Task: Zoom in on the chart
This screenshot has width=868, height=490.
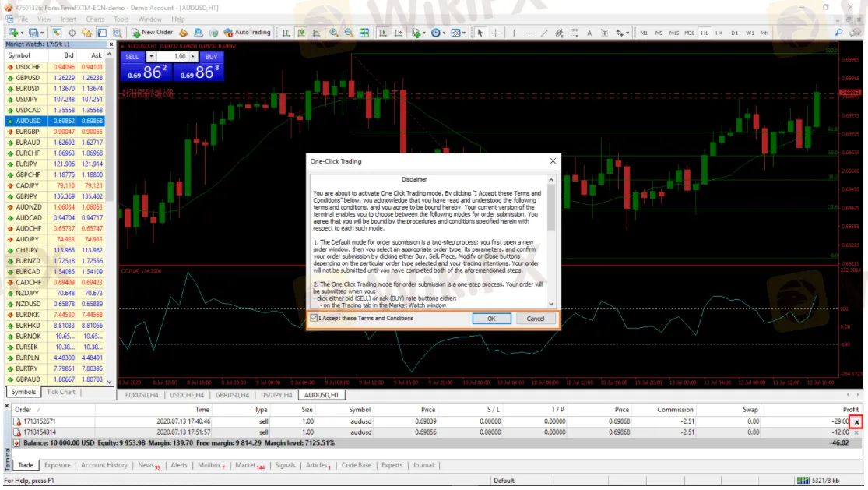Action: pyautogui.click(x=334, y=33)
